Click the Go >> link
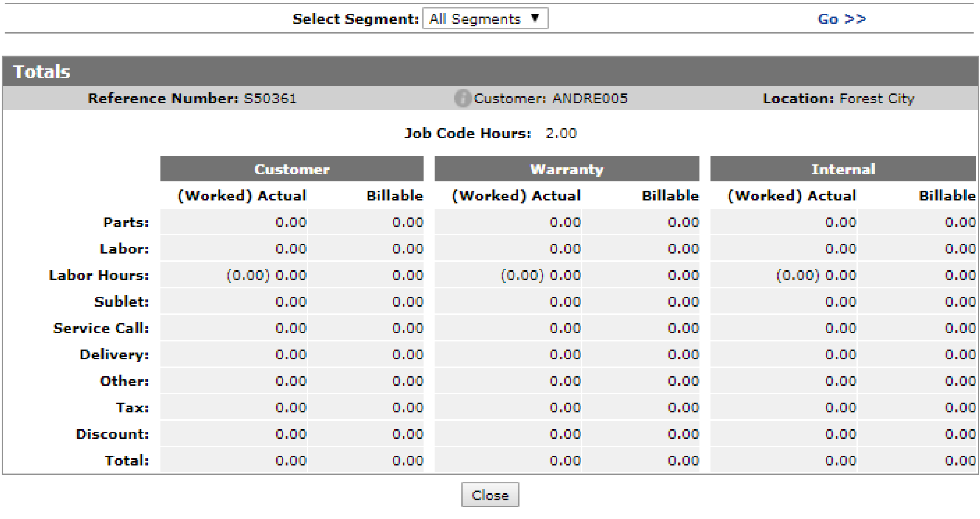Viewport: 980px width, 519px height. point(842,19)
